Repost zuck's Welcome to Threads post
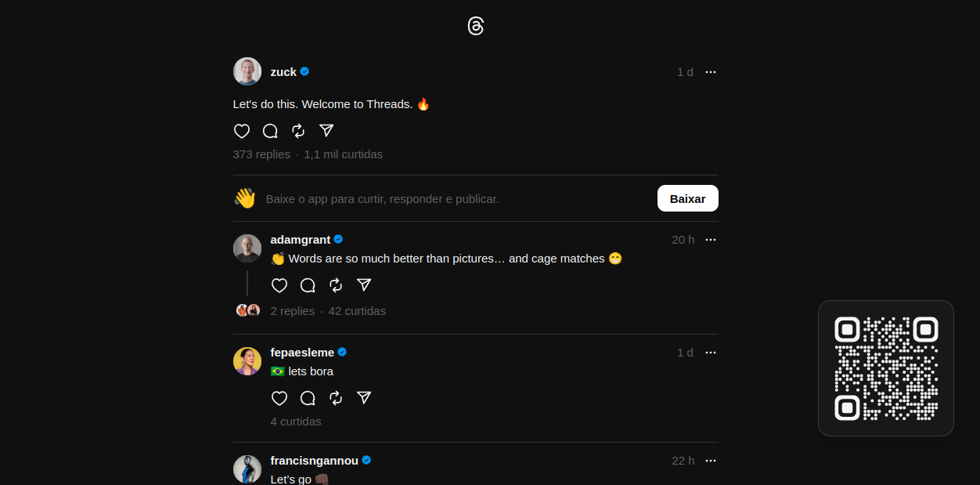Image resolution: width=980 pixels, height=485 pixels. [298, 131]
